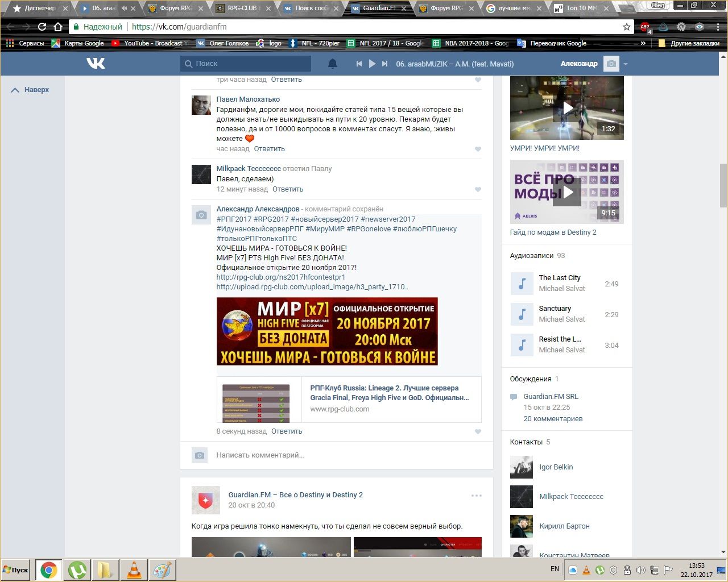Skip to next track in header player
The image size is (728, 582).
click(385, 64)
